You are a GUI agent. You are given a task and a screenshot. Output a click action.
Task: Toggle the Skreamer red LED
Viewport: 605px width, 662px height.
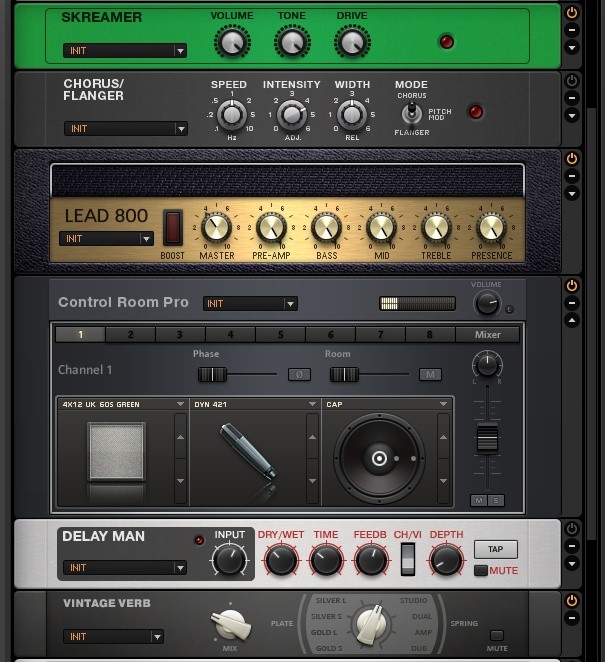coord(447,41)
